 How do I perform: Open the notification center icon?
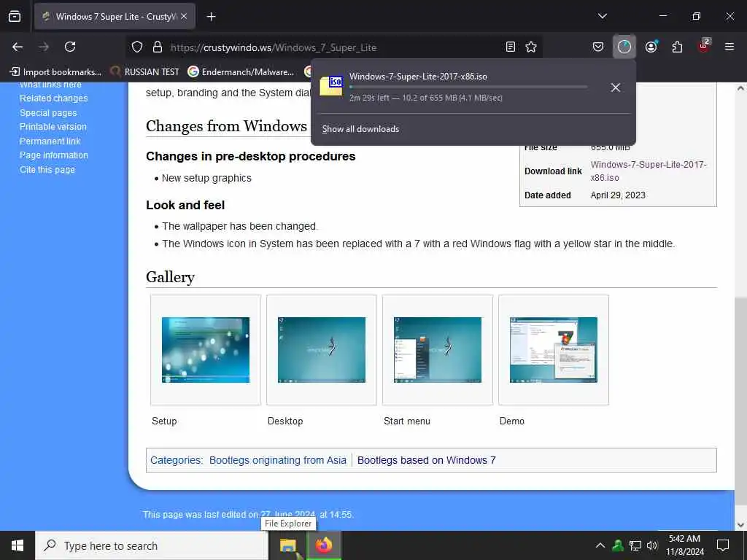pos(723,545)
